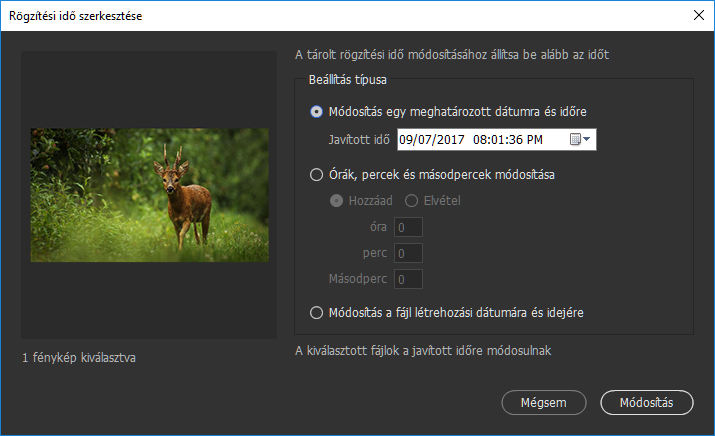This screenshot has height=436, width=715.
Task: Select the '07' segment of the date
Action: tap(424, 140)
